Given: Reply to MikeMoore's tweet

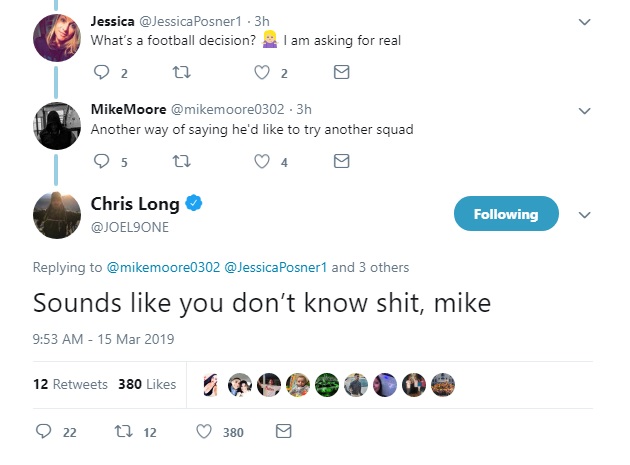Looking at the screenshot, I should tap(103, 162).
